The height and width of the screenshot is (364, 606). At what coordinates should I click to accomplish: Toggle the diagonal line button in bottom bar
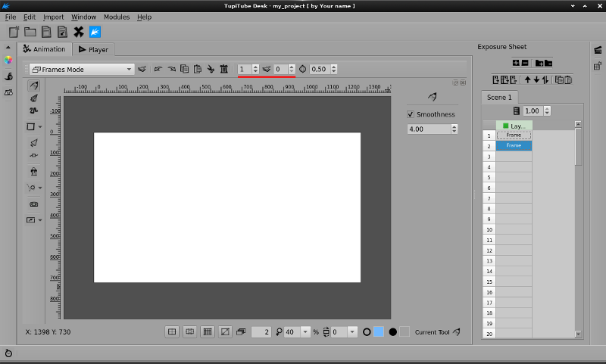[225, 331]
